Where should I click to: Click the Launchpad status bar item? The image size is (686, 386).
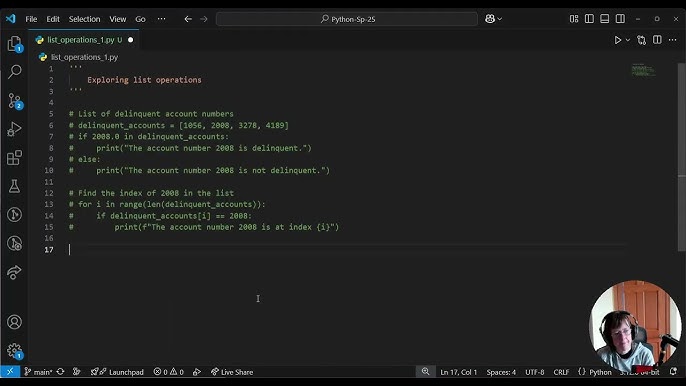click(x=117, y=372)
